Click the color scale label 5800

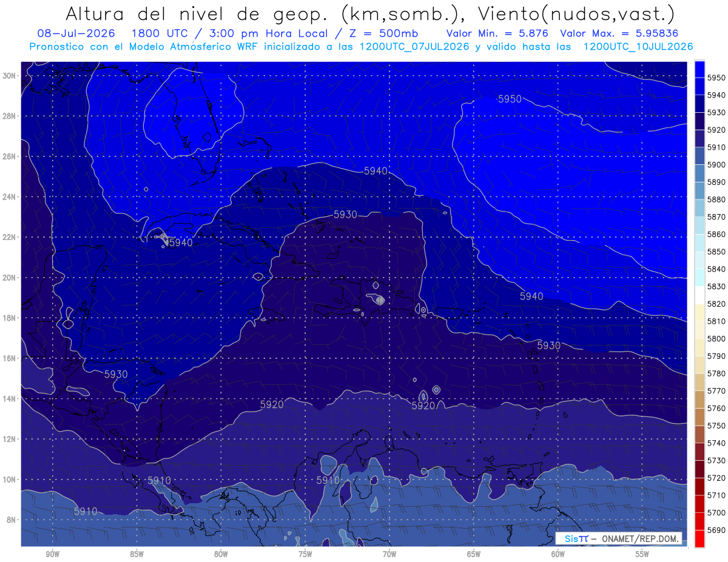click(x=716, y=338)
